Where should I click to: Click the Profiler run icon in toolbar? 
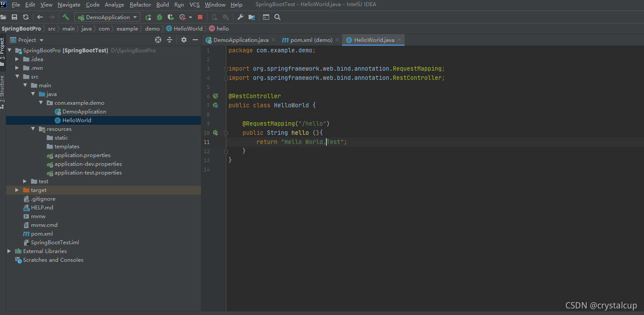click(183, 17)
